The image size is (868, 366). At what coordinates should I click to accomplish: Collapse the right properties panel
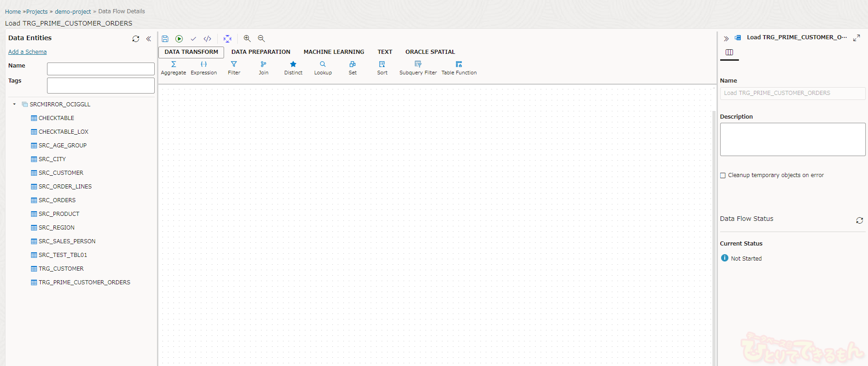[726, 38]
